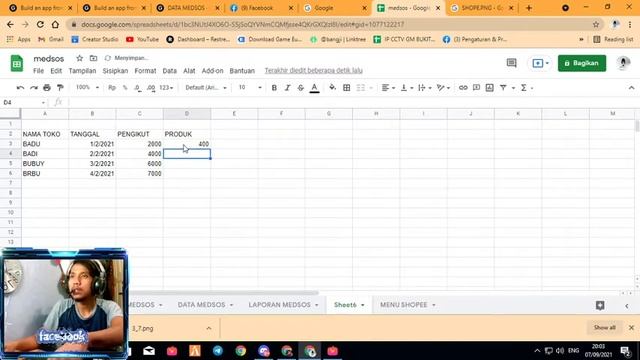Collapse the toolbar with the chevron
The width and height of the screenshot is (640, 360).
point(631,88)
